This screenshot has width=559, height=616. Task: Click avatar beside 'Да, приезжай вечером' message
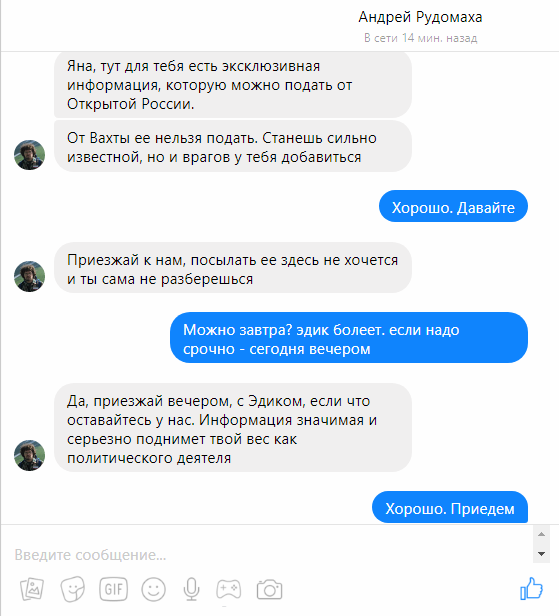pos(29,455)
